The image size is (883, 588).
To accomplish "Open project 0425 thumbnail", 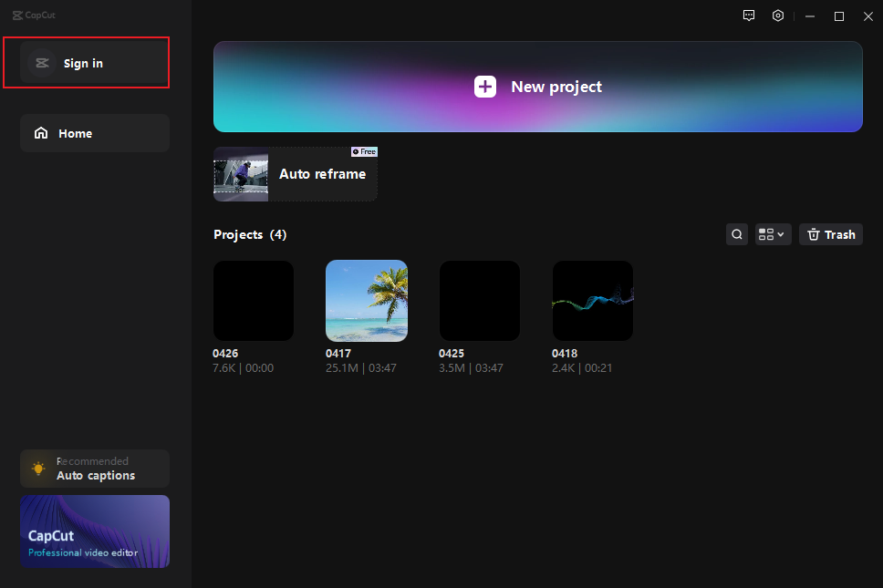I will coord(480,301).
